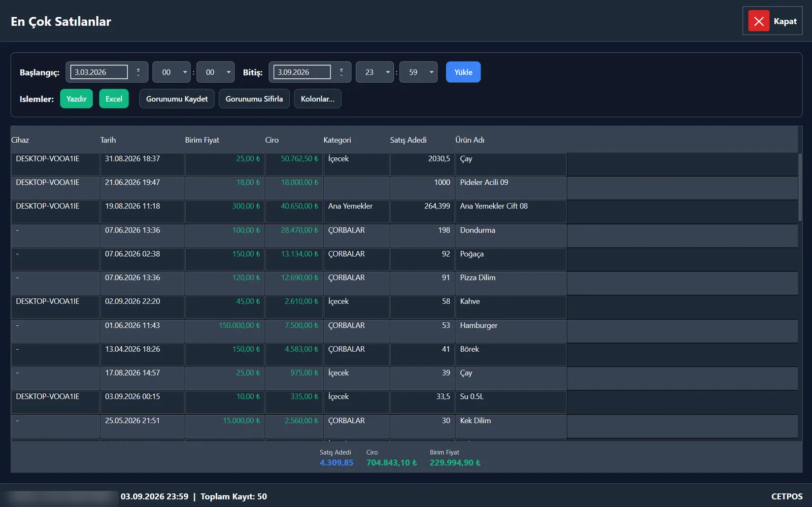Select the Kek Dilim product cell

(511, 426)
